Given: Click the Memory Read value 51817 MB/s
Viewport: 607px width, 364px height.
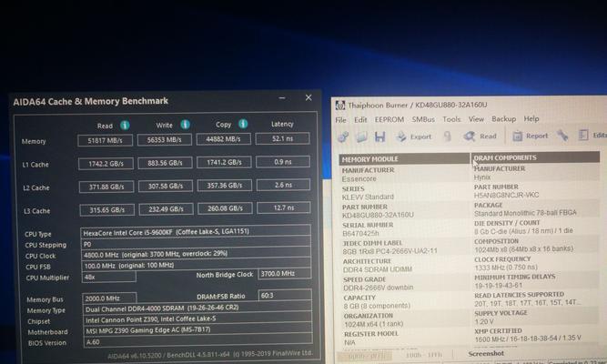Looking at the screenshot, I should 105,140.
